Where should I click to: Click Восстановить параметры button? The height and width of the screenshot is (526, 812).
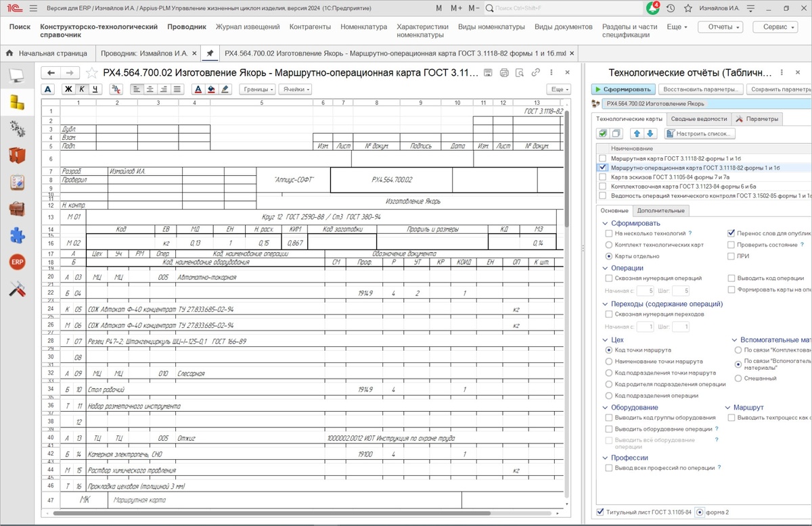point(702,89)
